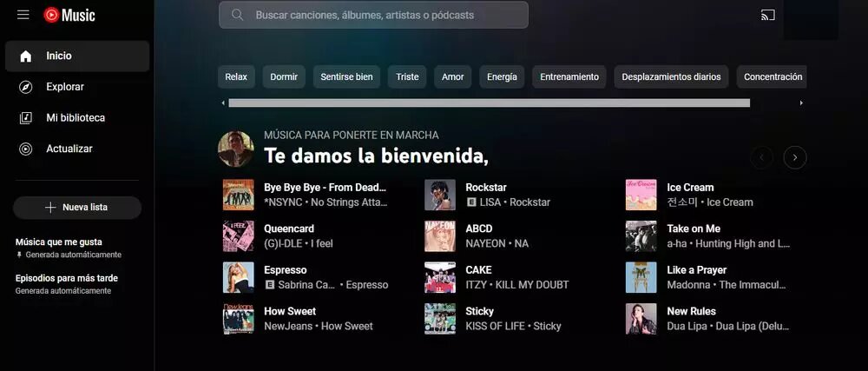Play New Rules album thumbnail
This screenshot has height=371, width=868.
(x=641, y=319)
